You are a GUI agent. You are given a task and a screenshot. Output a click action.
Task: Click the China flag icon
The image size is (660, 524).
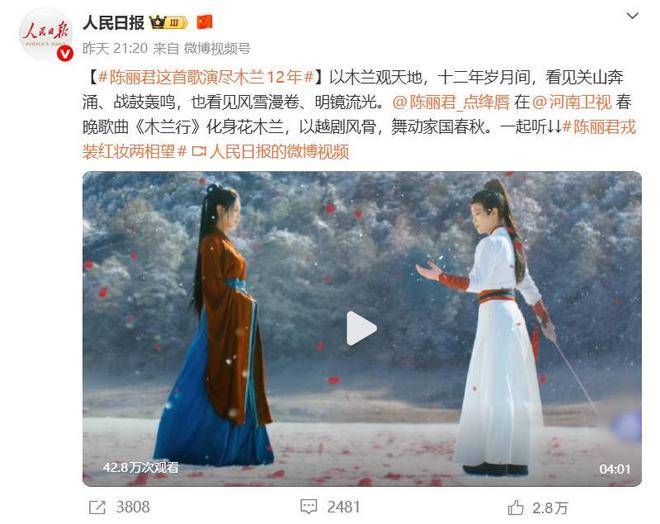tap(205, 22)
